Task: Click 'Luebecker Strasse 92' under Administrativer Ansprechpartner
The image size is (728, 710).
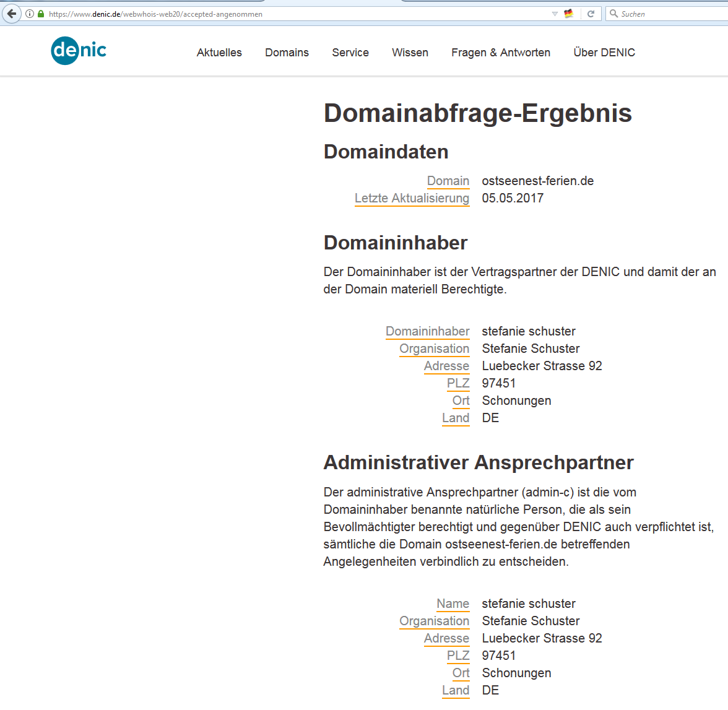Action: (x=542, y=638)
